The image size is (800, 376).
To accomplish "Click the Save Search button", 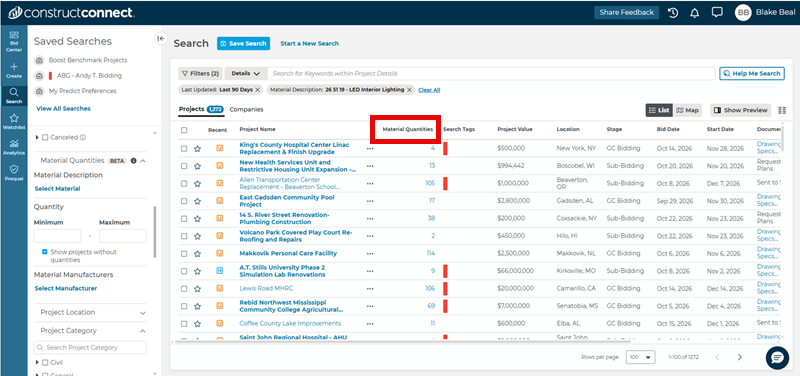I will tap(243, 43).
